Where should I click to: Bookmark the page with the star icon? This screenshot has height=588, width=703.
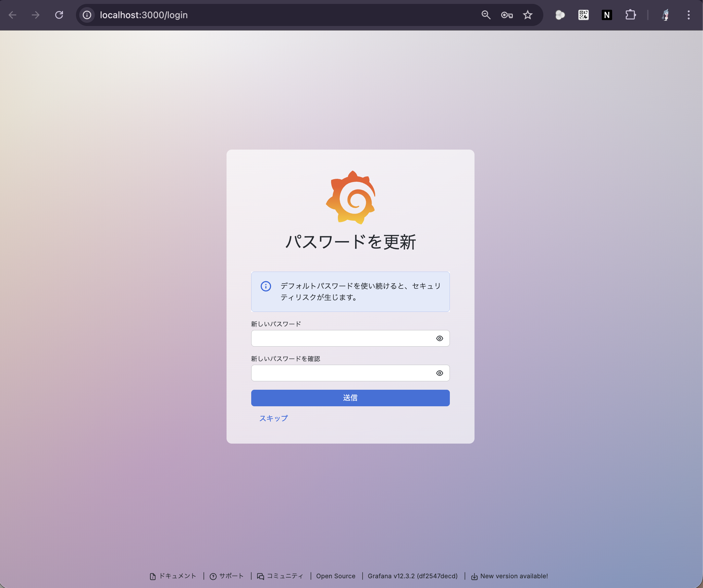[x=528, y=15]
